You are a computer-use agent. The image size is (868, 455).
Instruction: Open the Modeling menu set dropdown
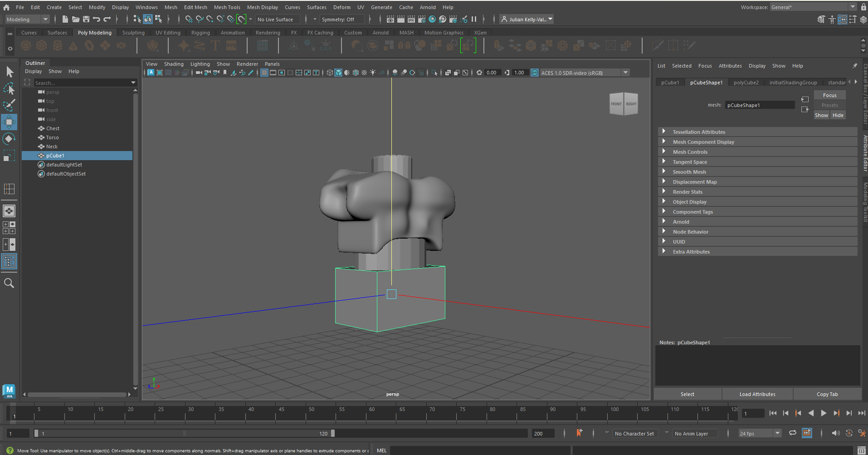tap(27, 20)
